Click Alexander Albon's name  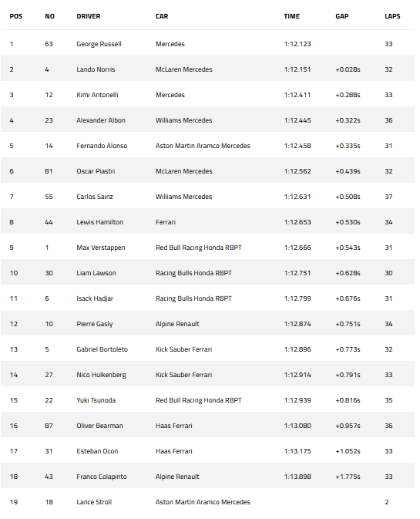pyautogui.click(x=101, y=120)
